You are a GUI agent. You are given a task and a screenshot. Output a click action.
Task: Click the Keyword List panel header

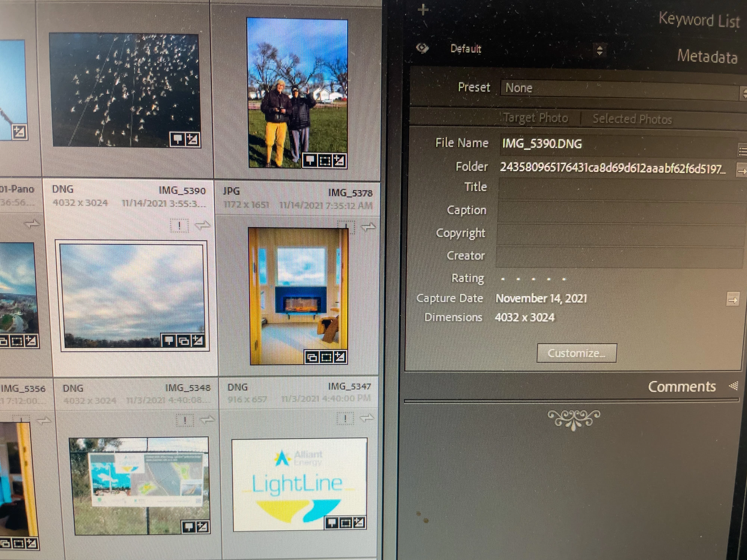coord(699,19)
